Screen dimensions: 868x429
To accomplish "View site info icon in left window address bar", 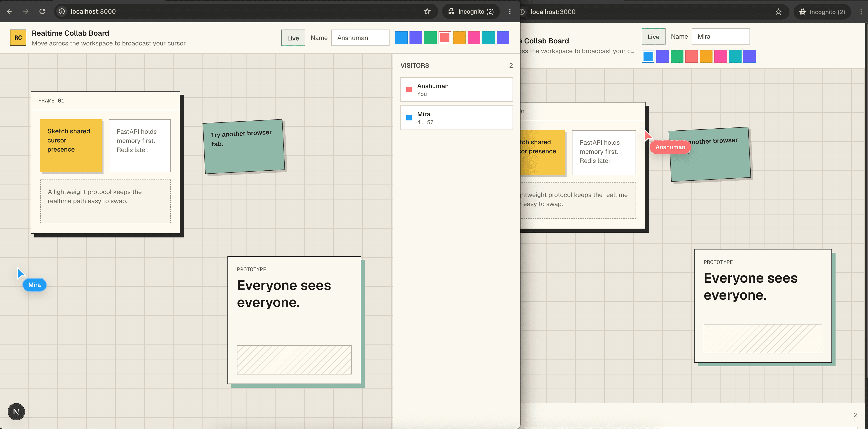I will click(x=62, y=11).
